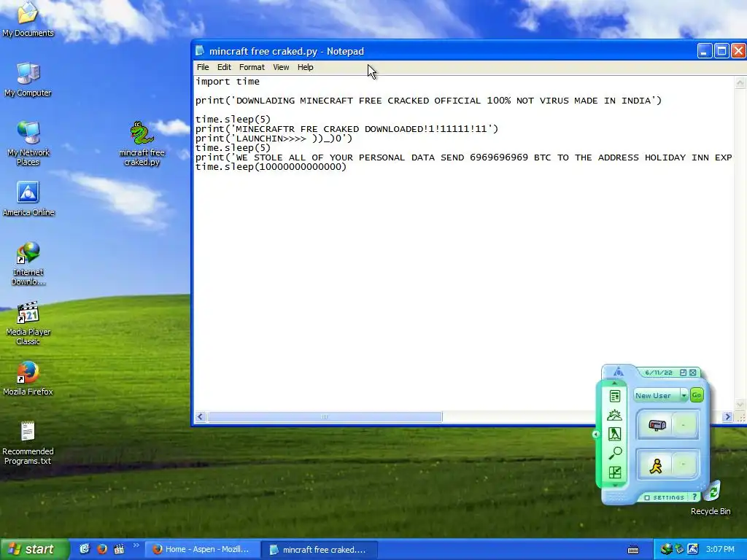Expand the Quick Launch overflow chevron
Image resolution: width=747 pixels, height=560 pixels.
[136, 545]
